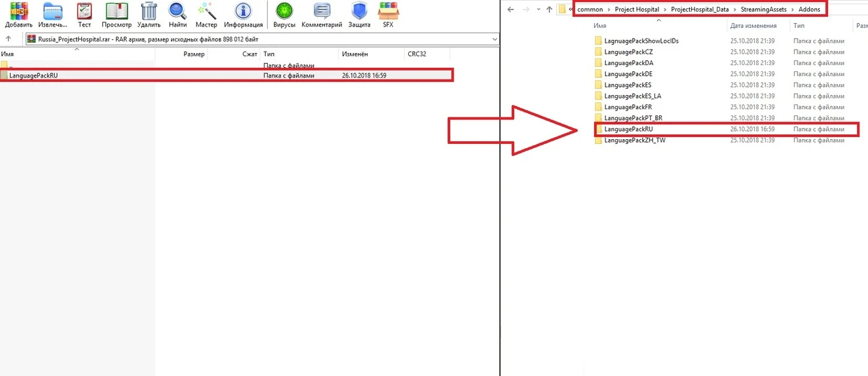Open the Просмотр (View) tool
The image size is (868, 376).
click(117, 15)
